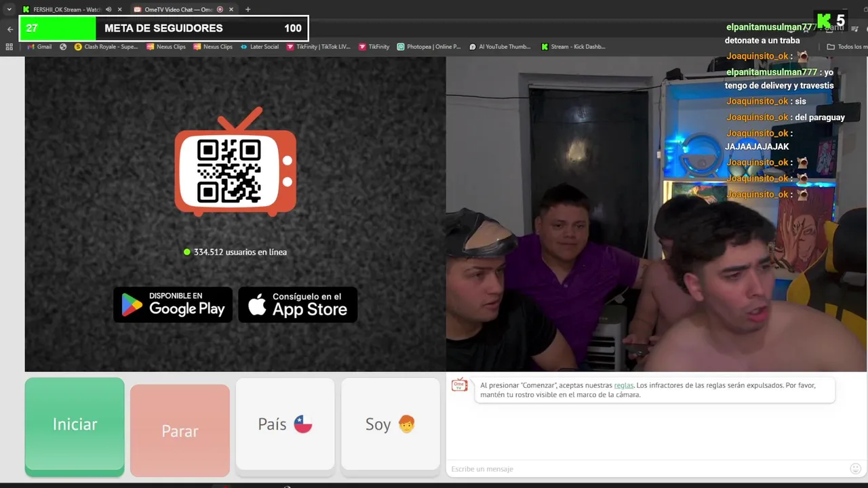
Task: Open the TikFinity | TikTok LIVE bookmark
Action: 318,47
